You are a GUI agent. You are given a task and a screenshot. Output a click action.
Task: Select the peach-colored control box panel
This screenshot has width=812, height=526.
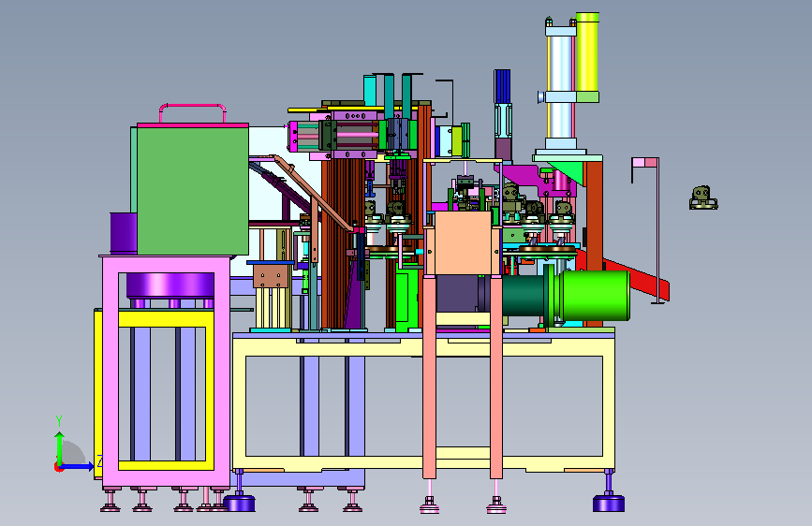click(463, 242)
